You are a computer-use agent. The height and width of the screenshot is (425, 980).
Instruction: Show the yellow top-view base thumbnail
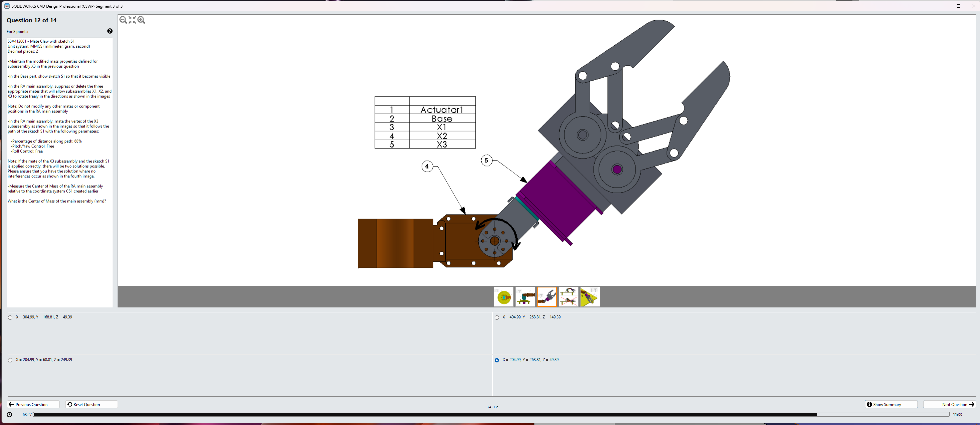point(503,297)
